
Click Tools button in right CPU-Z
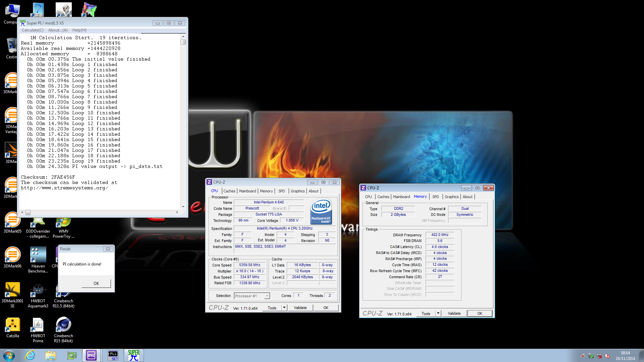pyautogui.click(x=426, y=313)
